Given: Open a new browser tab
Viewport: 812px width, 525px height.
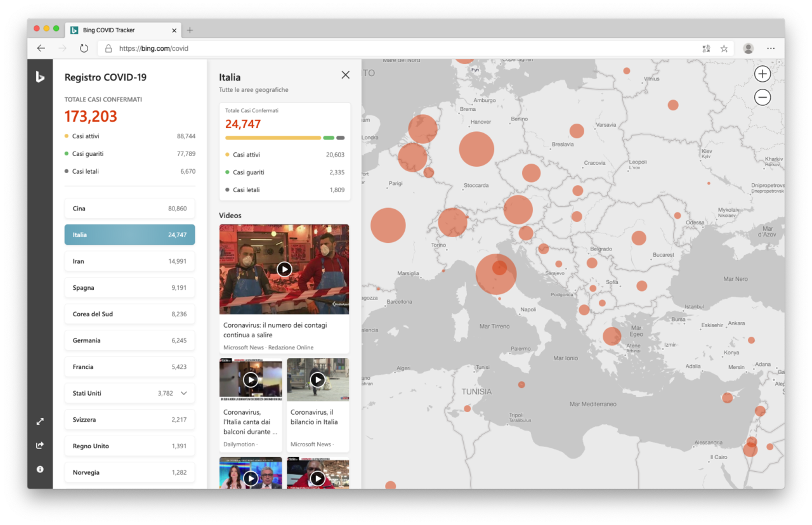Looking at the screenshot, I should point(190,30).
